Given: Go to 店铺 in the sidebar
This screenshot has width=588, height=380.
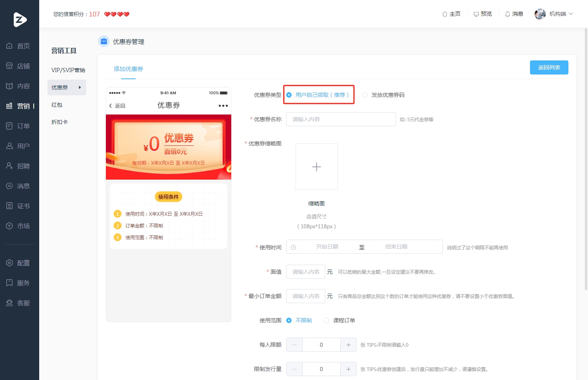Looking at the screenshot, I should pyautogui.click(x=18, y=66).
